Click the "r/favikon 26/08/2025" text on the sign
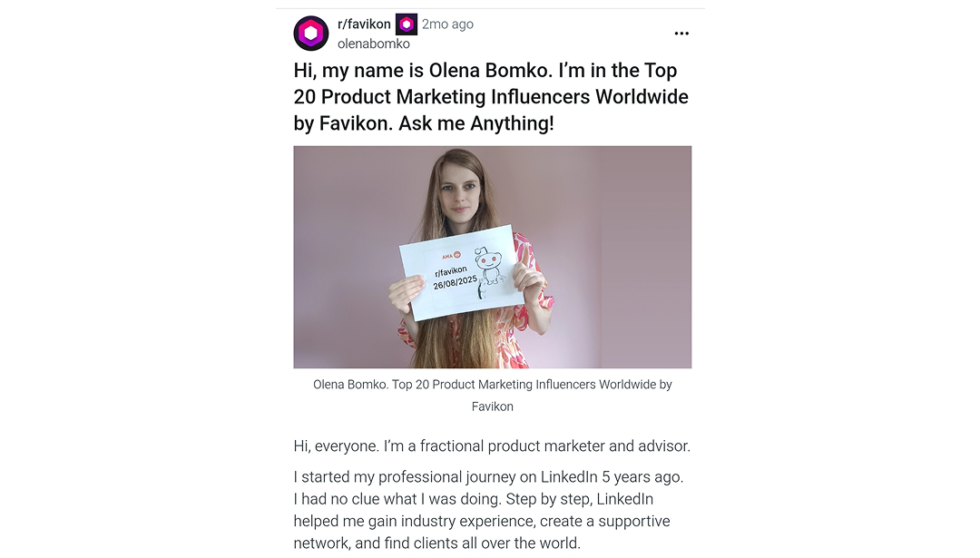The width and height of the screenshot is (980, 558). point(454,277)
